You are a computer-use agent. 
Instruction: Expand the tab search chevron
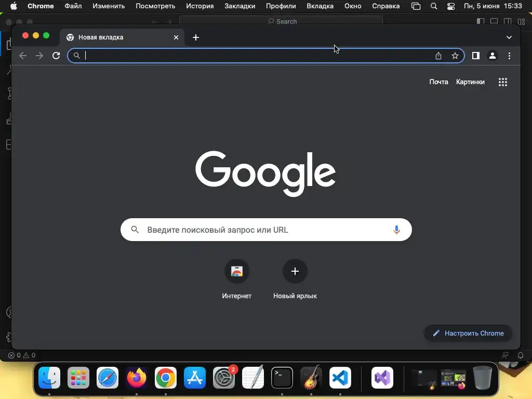[509, 37]
